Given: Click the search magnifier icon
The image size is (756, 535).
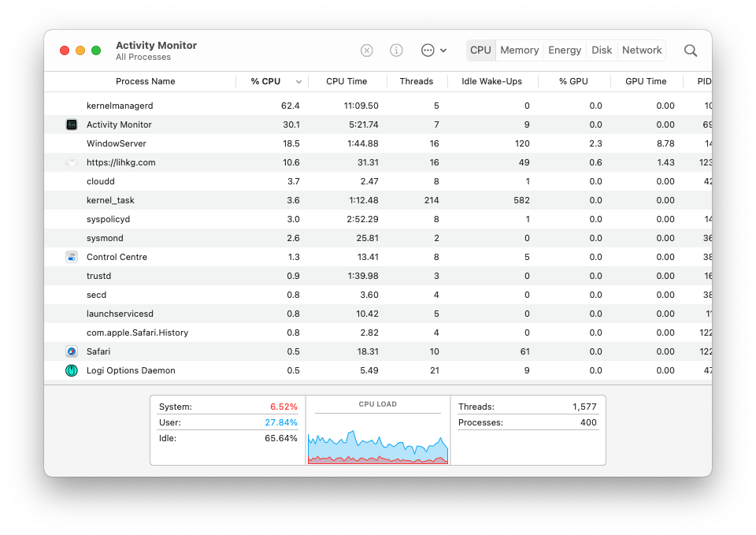Looking at the screenshot, I should tap(691, 50).
